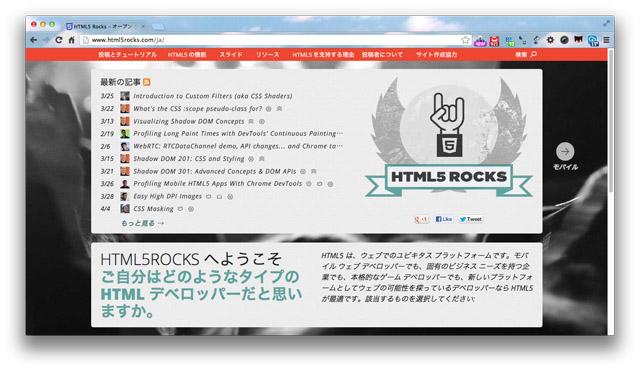This screenshot has width=640, height=371.
Task: Click the Twitter Tweet button
Action: 471,219
